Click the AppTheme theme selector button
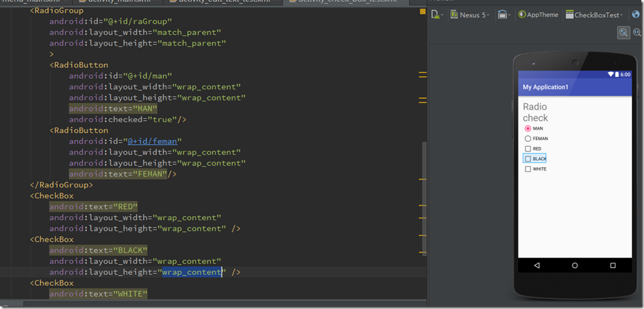The width and height of the screenshot is (644, 309). coord(538,14)
